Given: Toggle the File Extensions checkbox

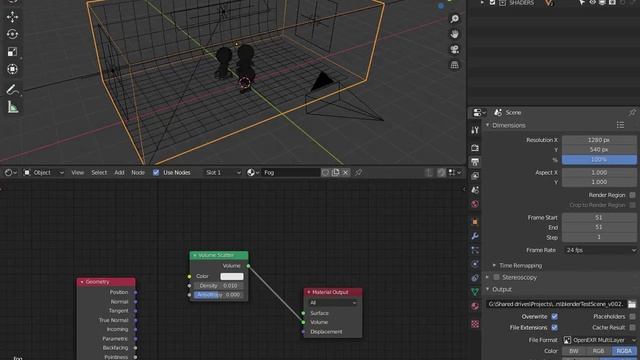Looking at the screenshot, I should [x=554, y=327].
